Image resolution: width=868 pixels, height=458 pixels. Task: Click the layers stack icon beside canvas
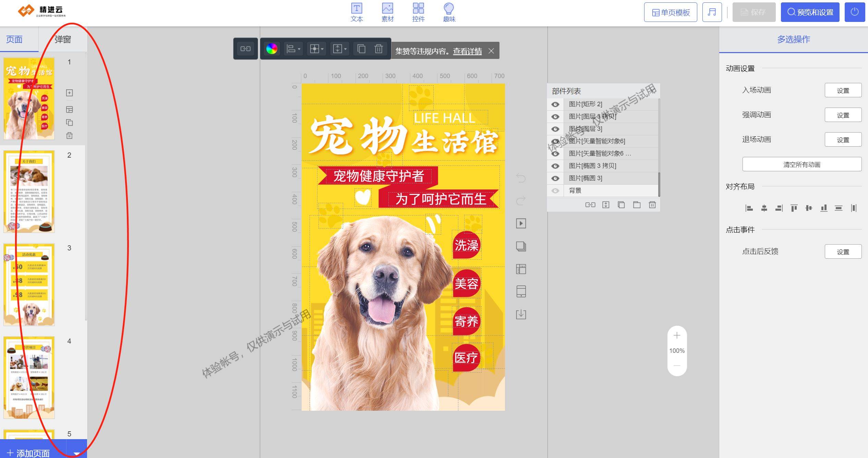pyautogui.click(x=521, y=246)
